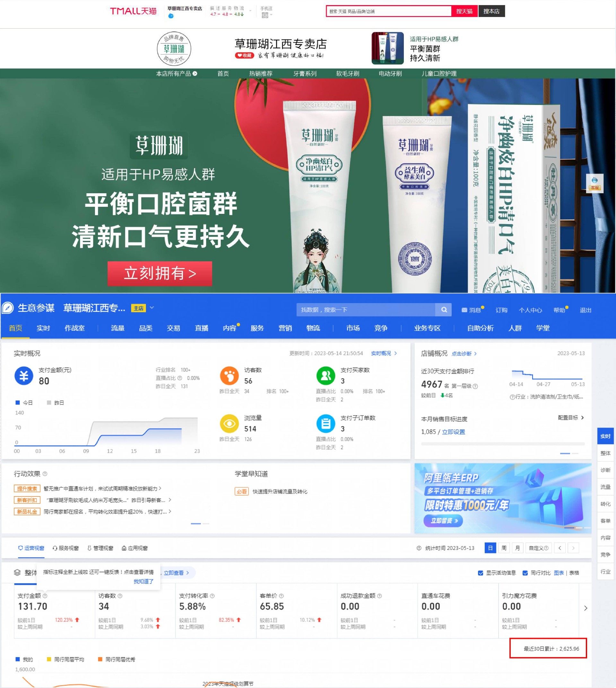Click the magnifier icon in Sycm search bar

pos(444,309)
